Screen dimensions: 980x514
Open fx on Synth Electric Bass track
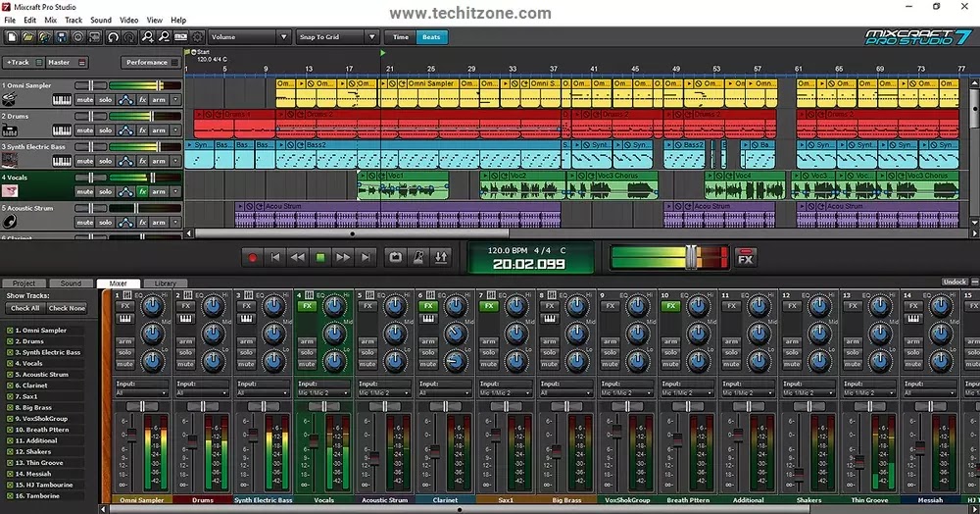[142, 161]
